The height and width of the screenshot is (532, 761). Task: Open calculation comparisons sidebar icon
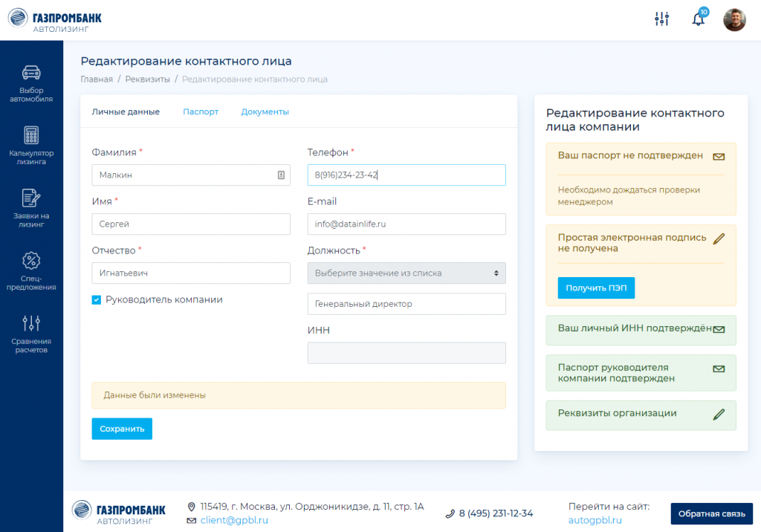click(31, 323)
